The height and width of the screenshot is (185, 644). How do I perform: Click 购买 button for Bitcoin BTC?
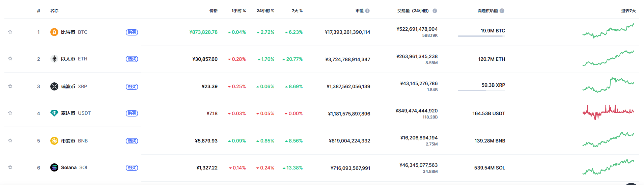[x=132, y=32]
